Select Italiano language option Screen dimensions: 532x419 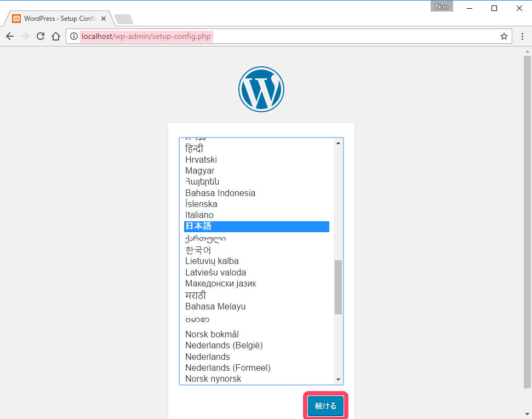click(256, 215)
